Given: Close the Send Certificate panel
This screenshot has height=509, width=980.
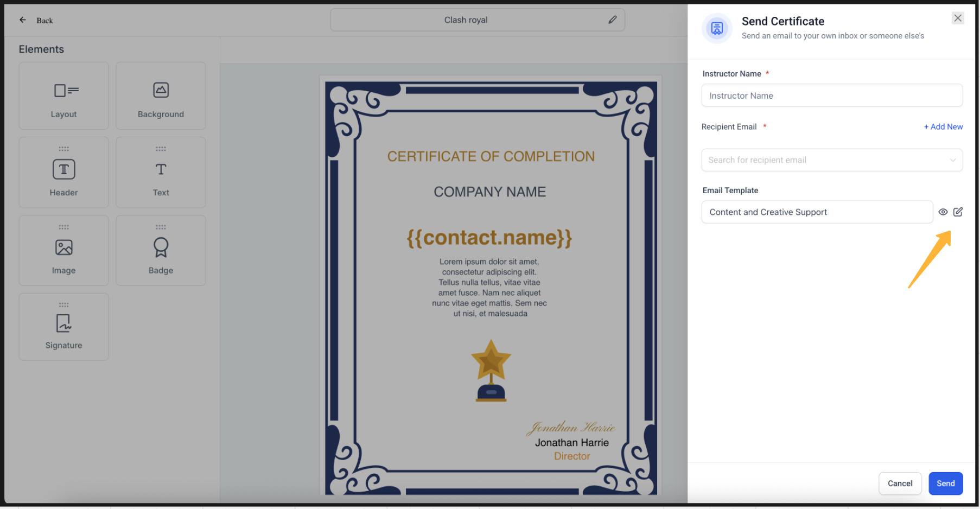Looking at the screenshot, I should (958, 18).
